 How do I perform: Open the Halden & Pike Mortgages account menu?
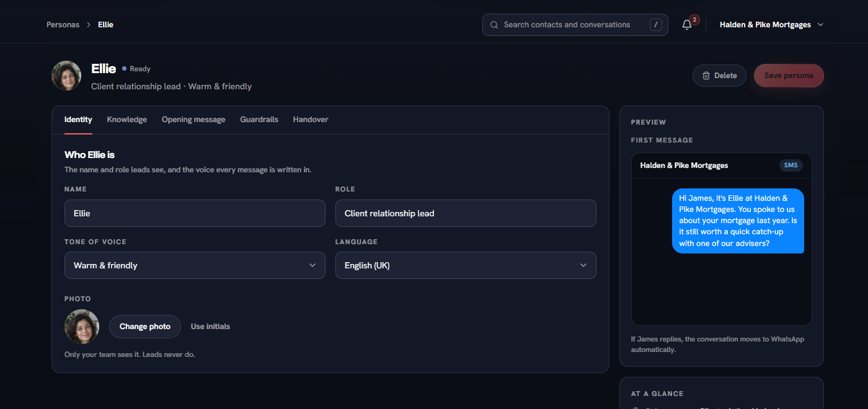click(771, 25)
